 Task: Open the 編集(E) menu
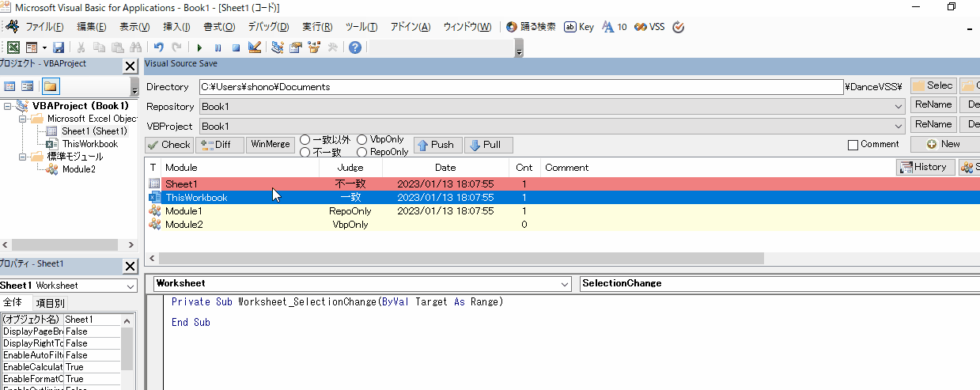coord(92,27)
